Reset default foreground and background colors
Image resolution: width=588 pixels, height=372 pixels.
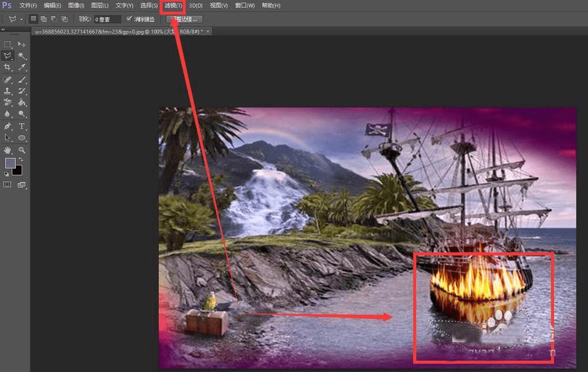click(x=6, y=174)
